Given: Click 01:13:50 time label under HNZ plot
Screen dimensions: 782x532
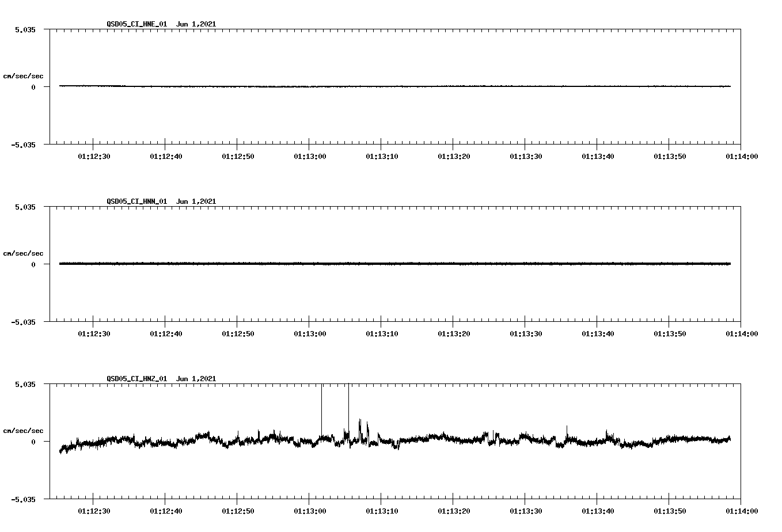Looking at the screenshot, I should (x=670, y=511).
